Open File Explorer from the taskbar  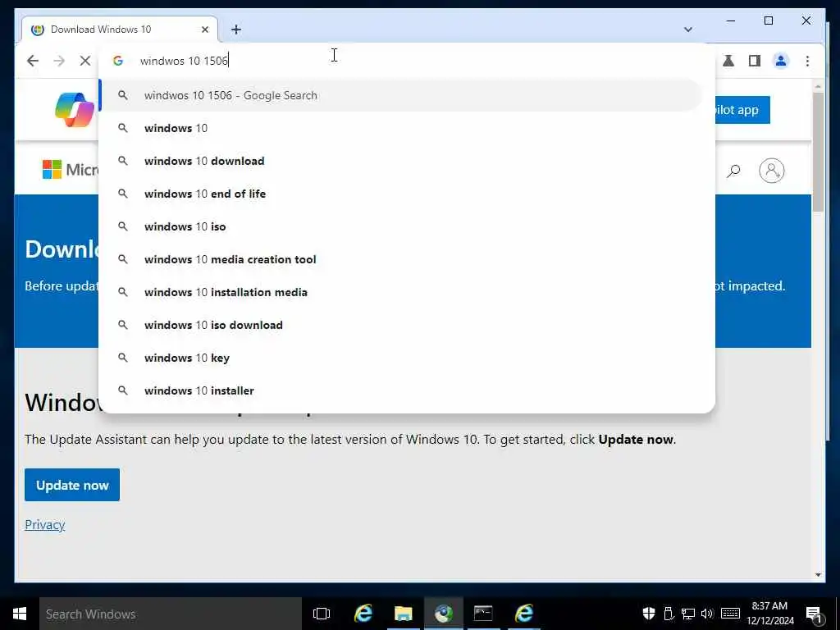pyautogui.click(x=403, y=614)
